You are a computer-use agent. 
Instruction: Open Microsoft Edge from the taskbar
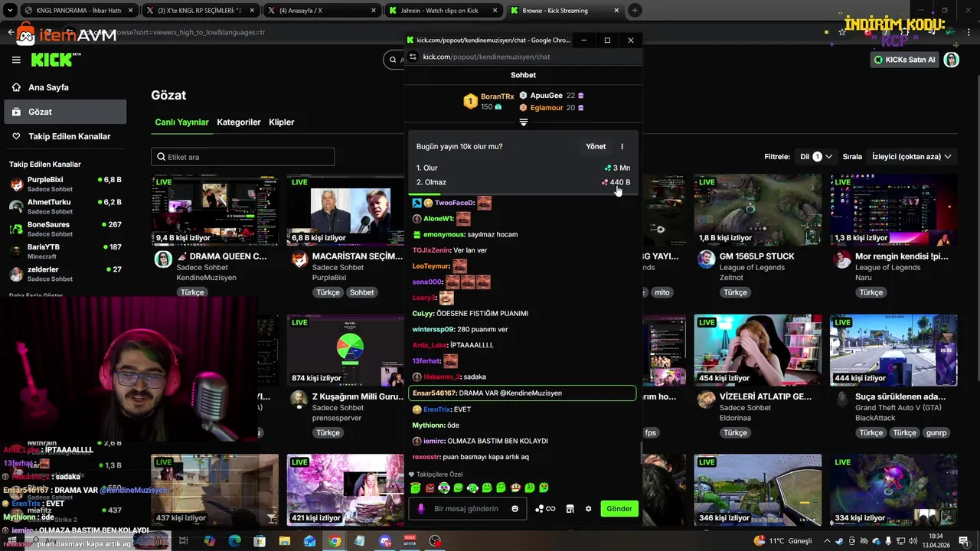[234, 541]
